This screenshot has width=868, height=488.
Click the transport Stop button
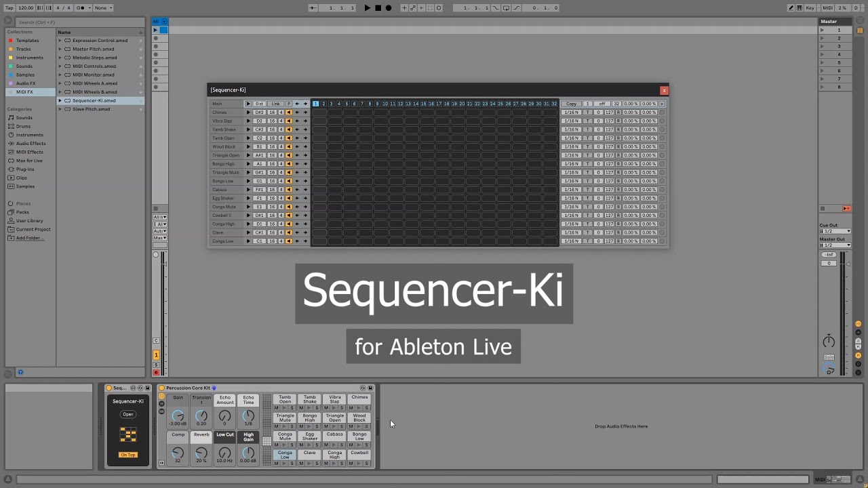point(378,8)
